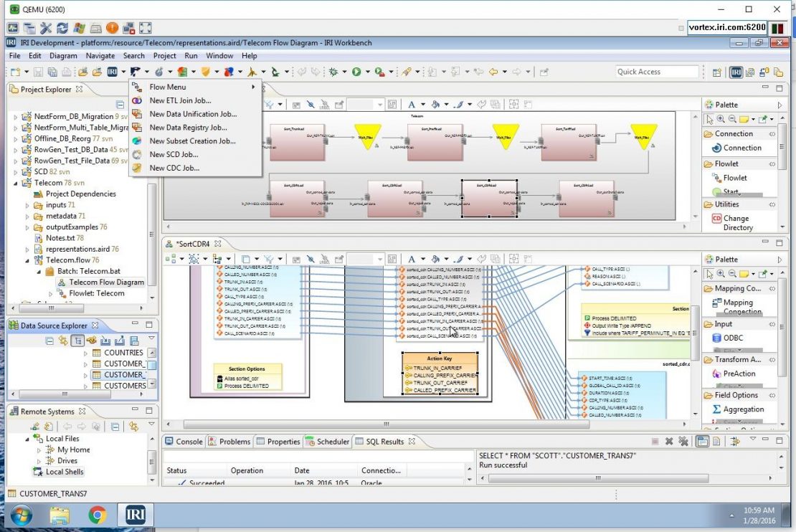
Task: Click the Windows Start button
Action: (x=21, y=515)
